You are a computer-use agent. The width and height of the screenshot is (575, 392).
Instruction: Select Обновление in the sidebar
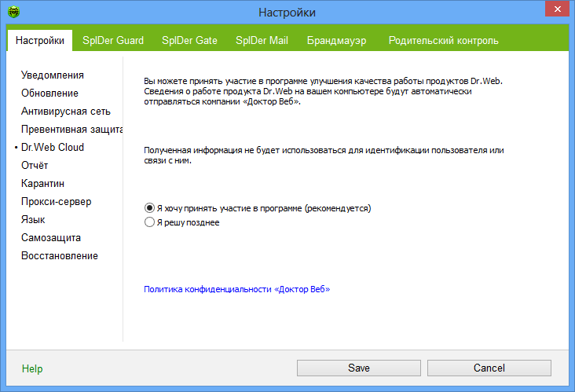click(x=49, y=93)
